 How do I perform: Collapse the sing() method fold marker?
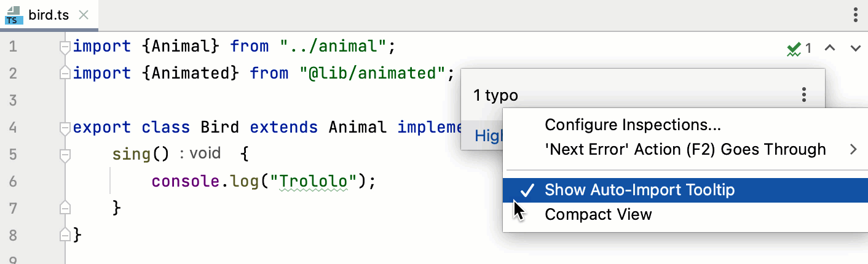tap(65, 154)
